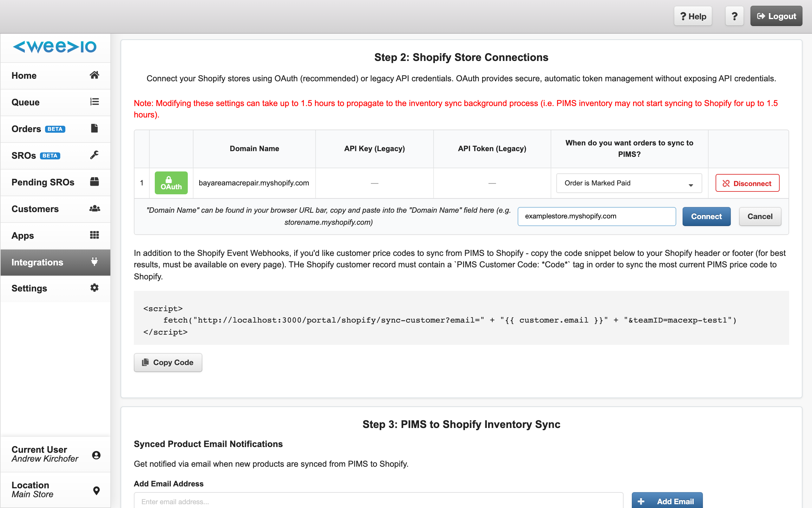Image resolution: width=812 pixels, height=508 pixels.
Task: Click the Synced Product Email Notifications heading
Action: [x=208, y=444]
